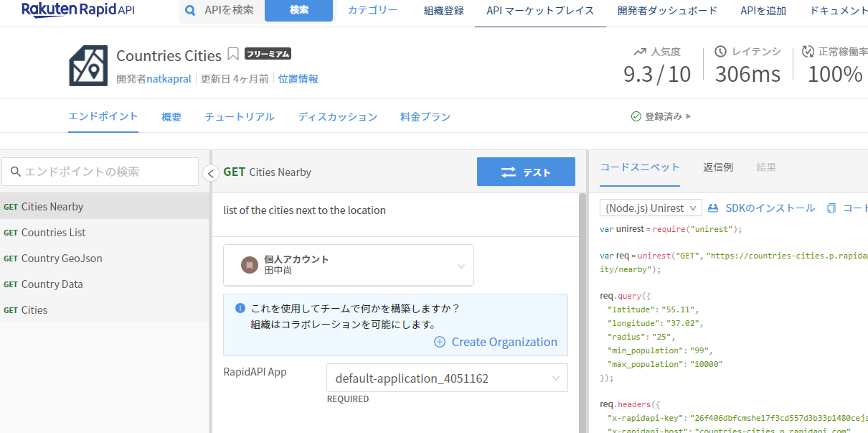Open the RapidAPI App dropdown
The height and width of the screenshot is (433, 868).
click(x=447, y=378)
